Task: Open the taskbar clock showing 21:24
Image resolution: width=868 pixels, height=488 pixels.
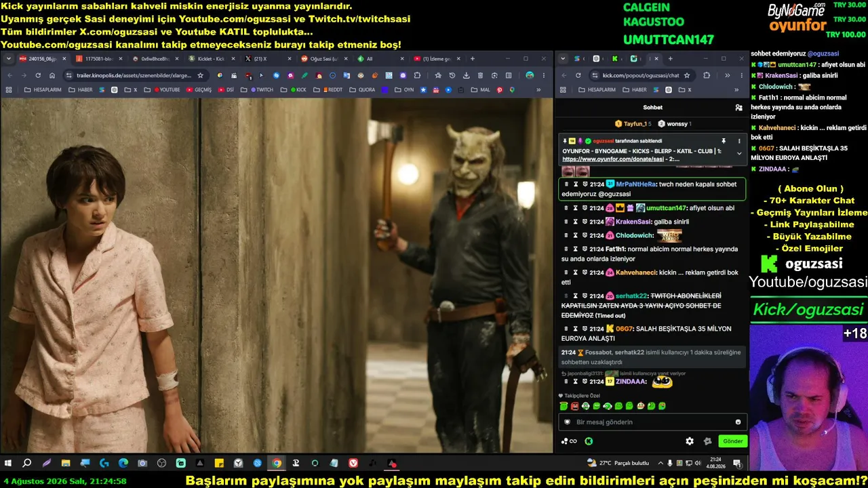Action: 715,464
